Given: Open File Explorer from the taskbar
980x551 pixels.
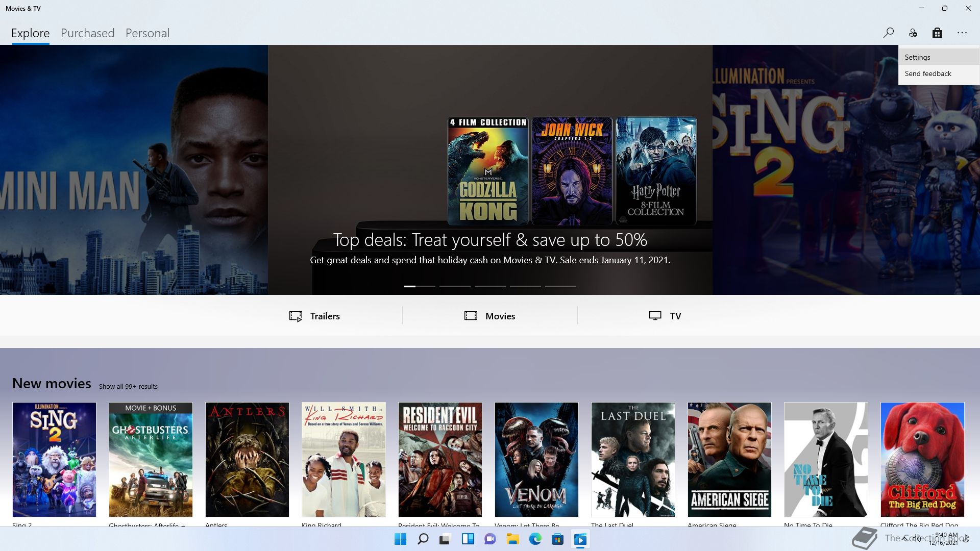Looking at the screenshot, I should point(512,539).
